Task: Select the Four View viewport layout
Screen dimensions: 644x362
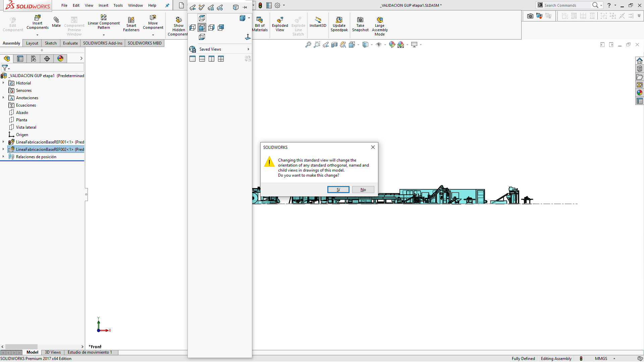Action: (x=221, y=59)
